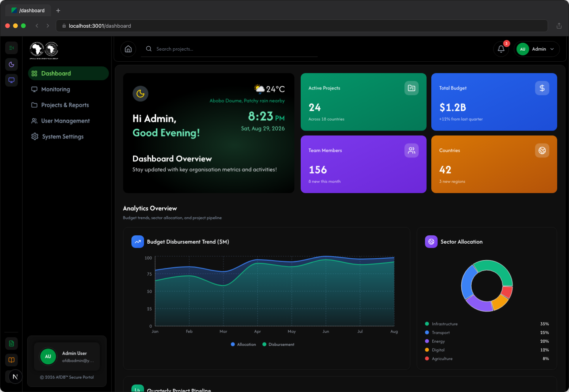Select Energy legend row
Screen dimensions: 569x392
(487, 341)
